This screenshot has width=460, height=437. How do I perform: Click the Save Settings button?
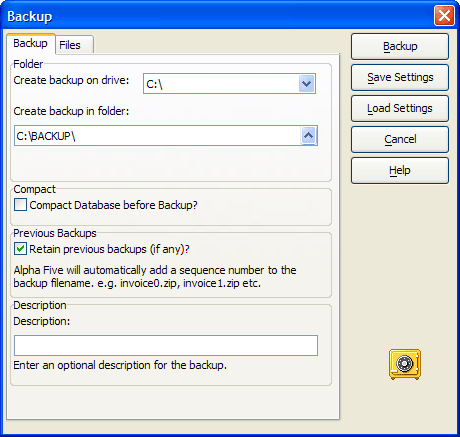(400, 77)
